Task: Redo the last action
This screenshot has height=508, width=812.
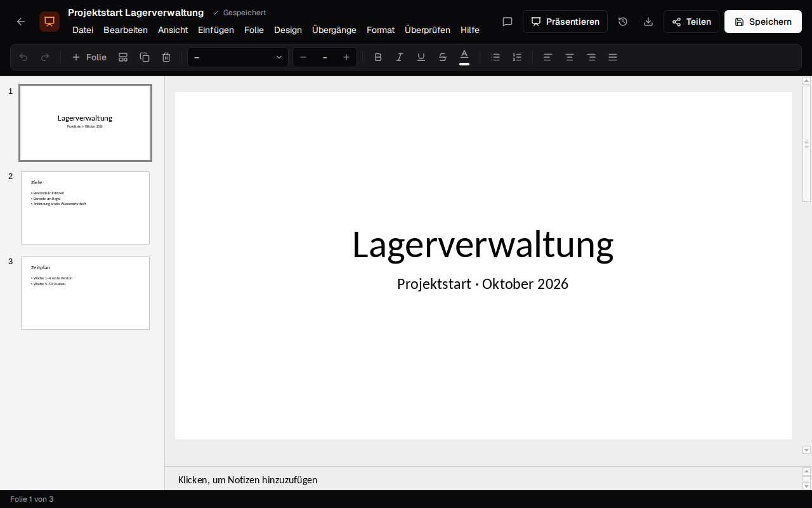Action: [x=45, y=57]
